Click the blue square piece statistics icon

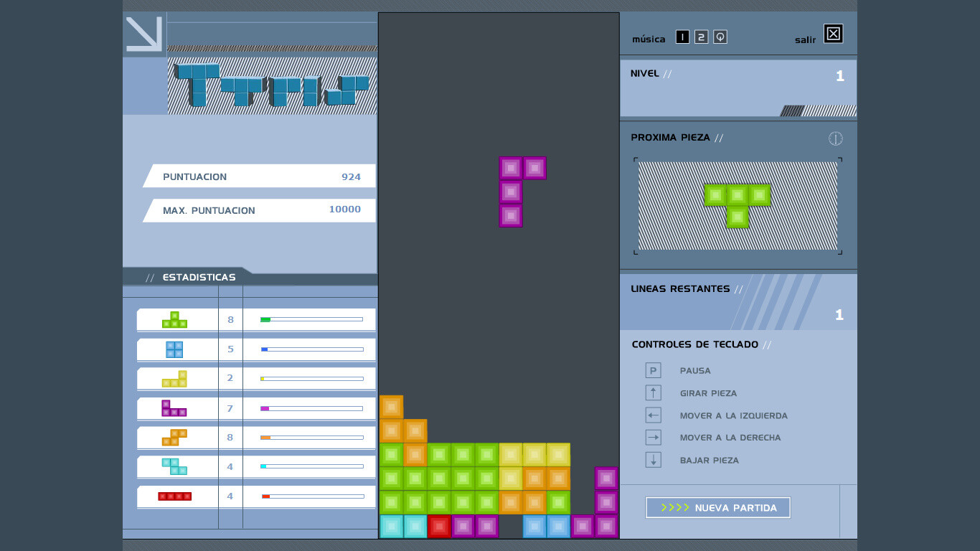pyautogui.click(x=174, y=349)
